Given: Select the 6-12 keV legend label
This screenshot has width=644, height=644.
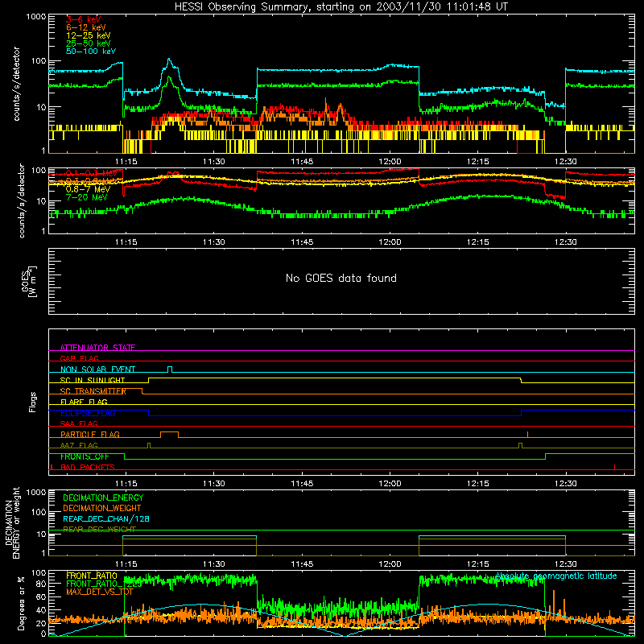Looking at the screenshot, I should click(86, 27).
